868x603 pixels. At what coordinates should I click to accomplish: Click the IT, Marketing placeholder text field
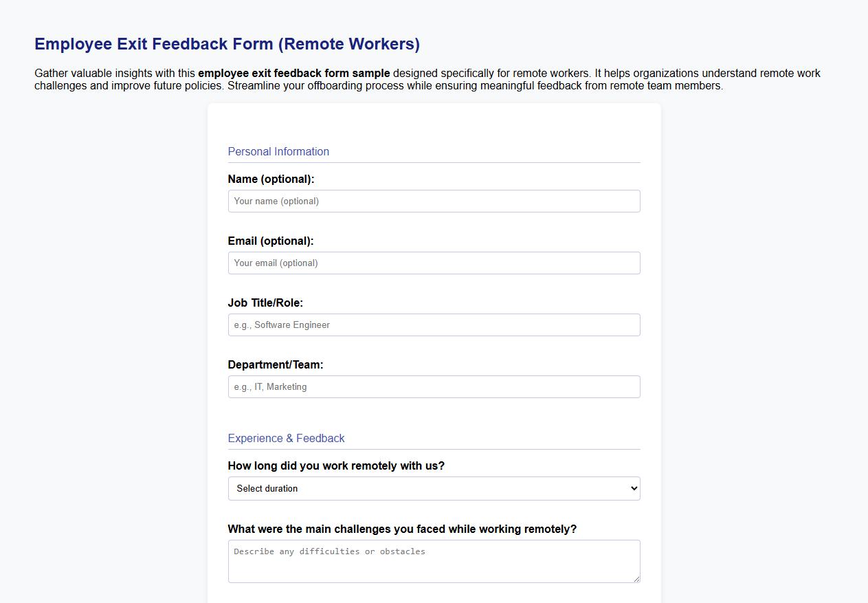(434, 386)
